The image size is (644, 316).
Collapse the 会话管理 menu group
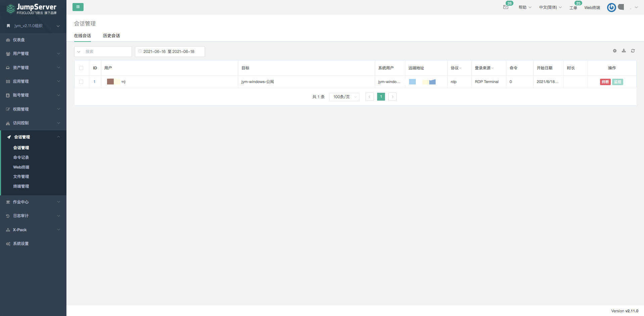pyautogui.click(x=23, y=137)
